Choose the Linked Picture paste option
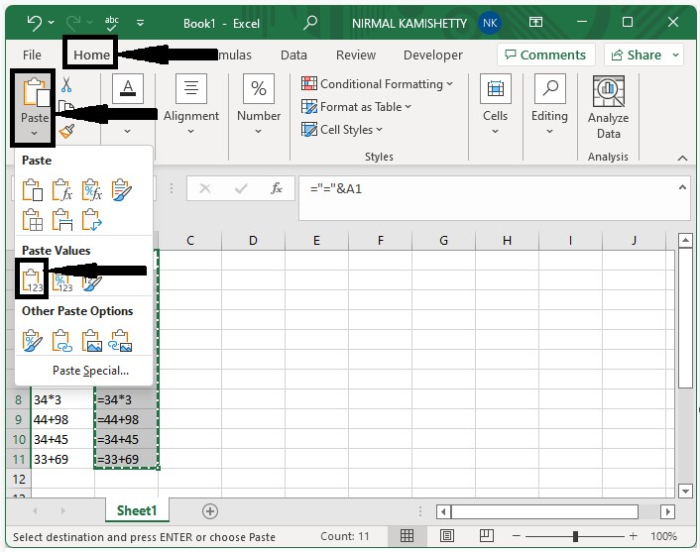The image size is (700, 552). [x=121, y=341]
